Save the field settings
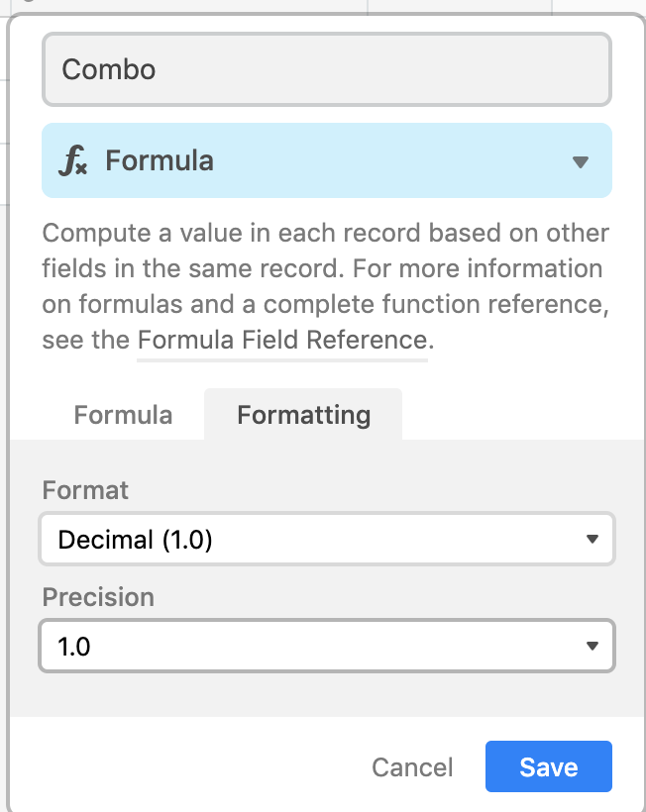Viewport: 646px width, 812px height. [x=549, y=766]
